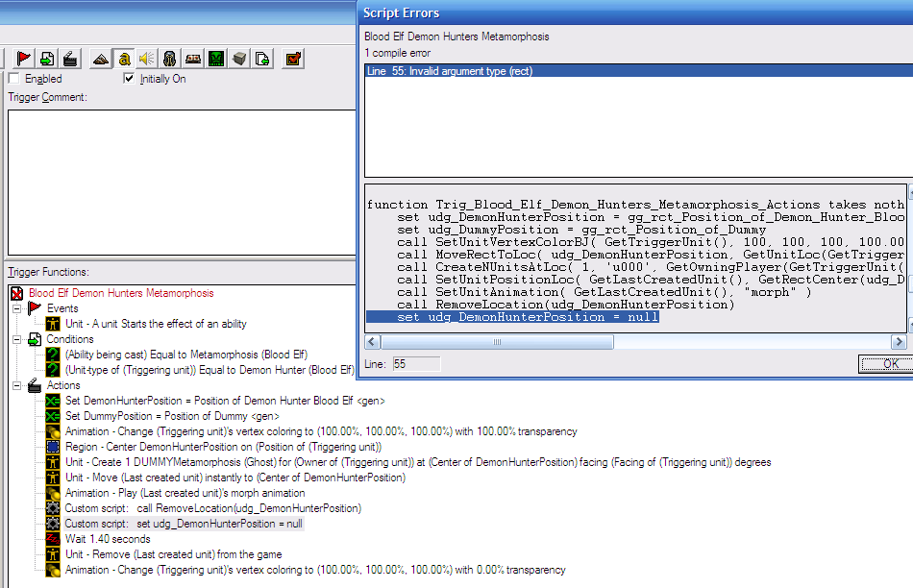Tick the Enabled checkbox

tap(14, 79)
